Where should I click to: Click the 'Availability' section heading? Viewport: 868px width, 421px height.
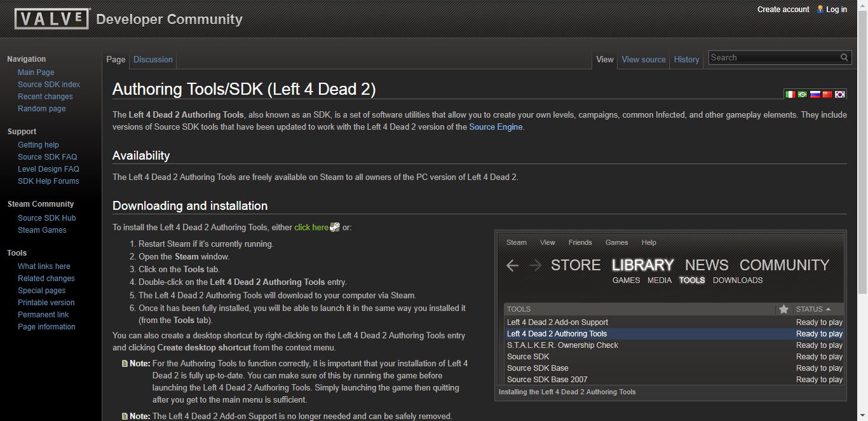141,156
